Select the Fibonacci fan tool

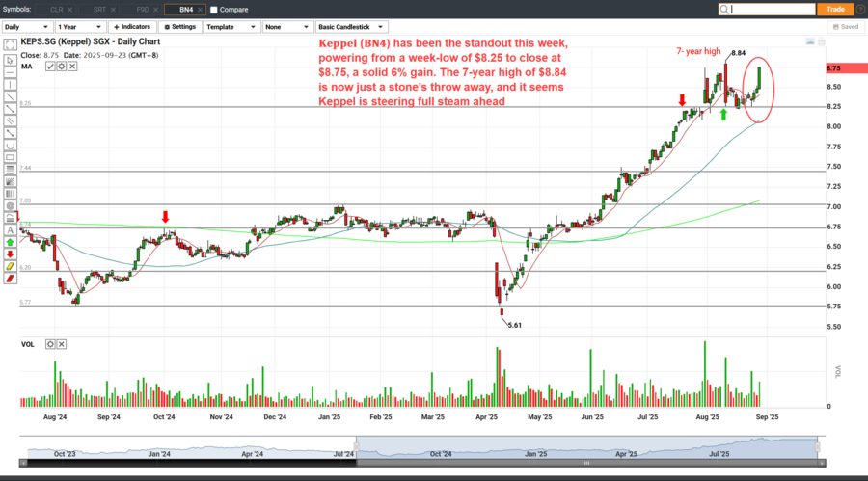point(10,181)
